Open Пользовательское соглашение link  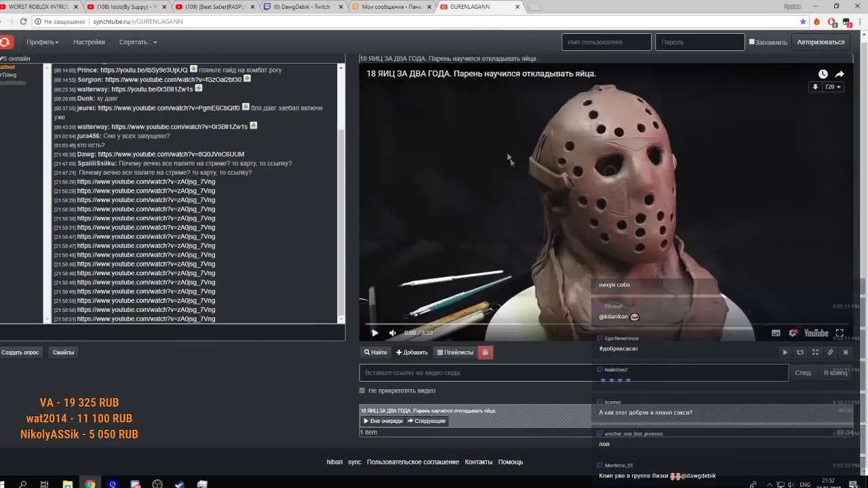[413, 462]
